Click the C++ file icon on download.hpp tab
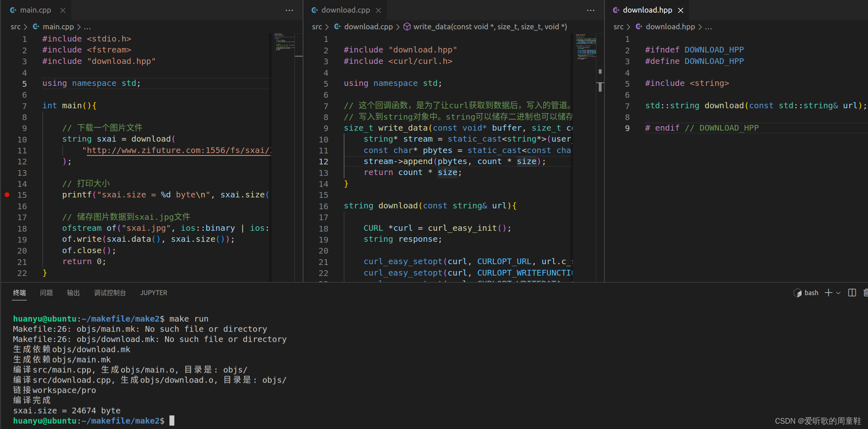This screenshot has width=868, height=429. coord(616,10)
